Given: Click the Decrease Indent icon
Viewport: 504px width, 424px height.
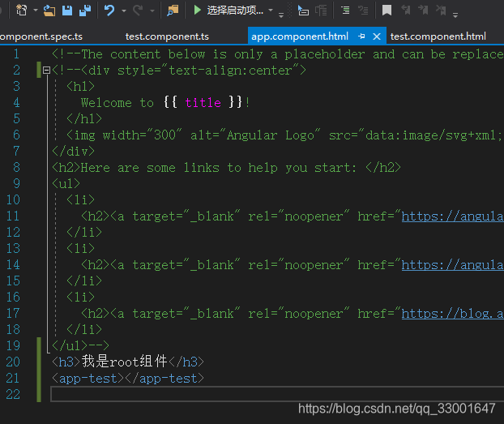Looking at the screenshot, I should (363, 11).
